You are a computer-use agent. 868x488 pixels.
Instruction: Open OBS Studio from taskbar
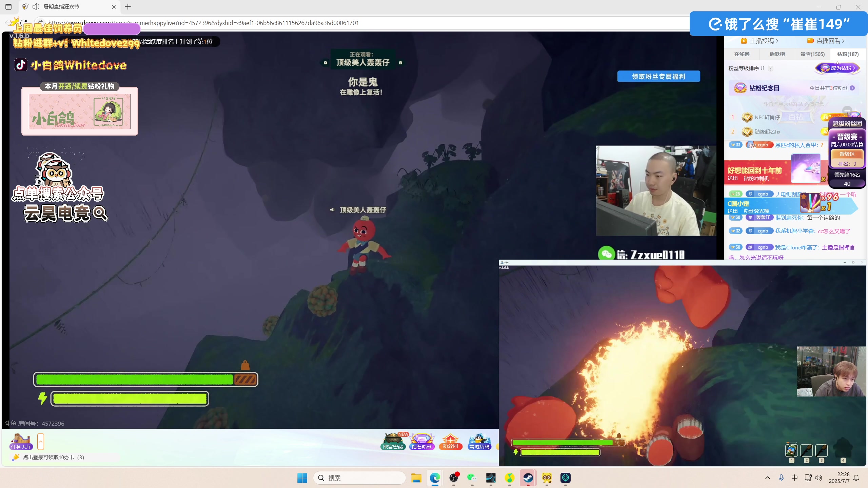(x=454, y=478)
